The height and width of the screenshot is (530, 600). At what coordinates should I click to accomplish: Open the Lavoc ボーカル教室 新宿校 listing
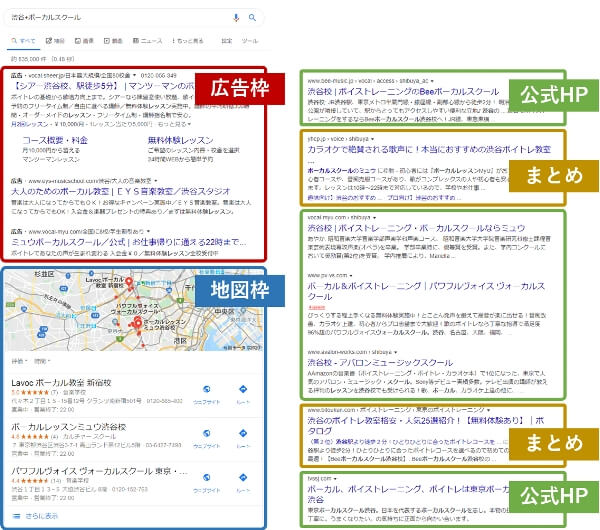61,383
